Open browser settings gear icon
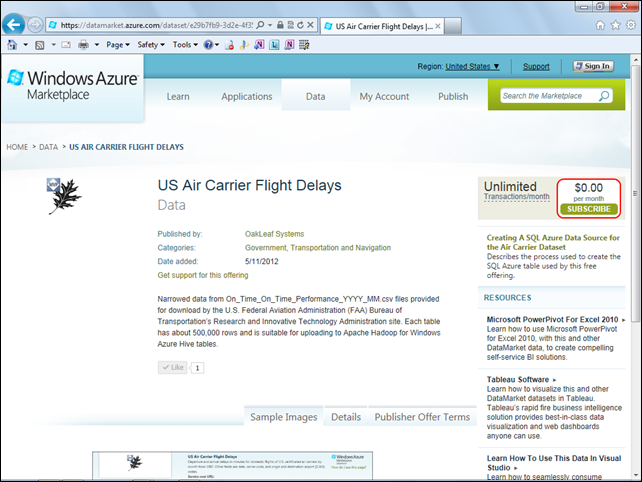Viewport: 642px width, 482px height. [631, 25]
